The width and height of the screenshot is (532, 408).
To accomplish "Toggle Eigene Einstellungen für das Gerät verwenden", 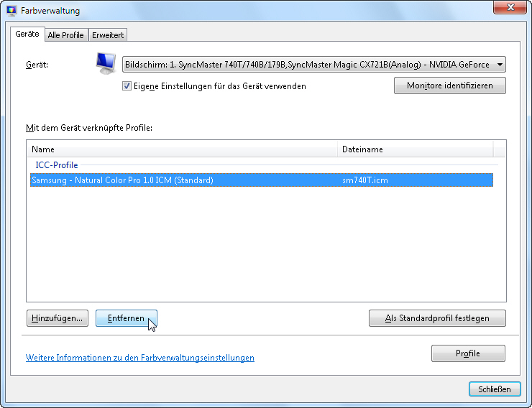I will coord(127,86).
